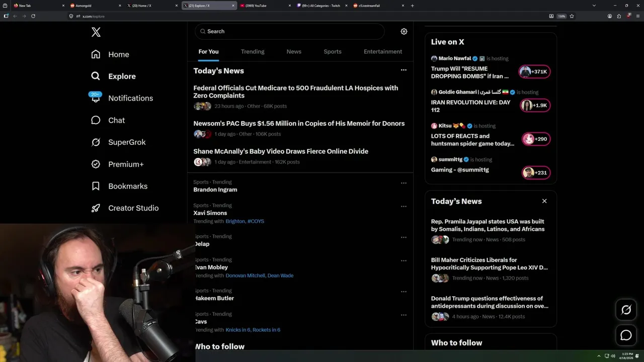This screenshot has height=362, width=644.
Task: Join Kitsu's live +290 listeners
Action: (536, 139)
